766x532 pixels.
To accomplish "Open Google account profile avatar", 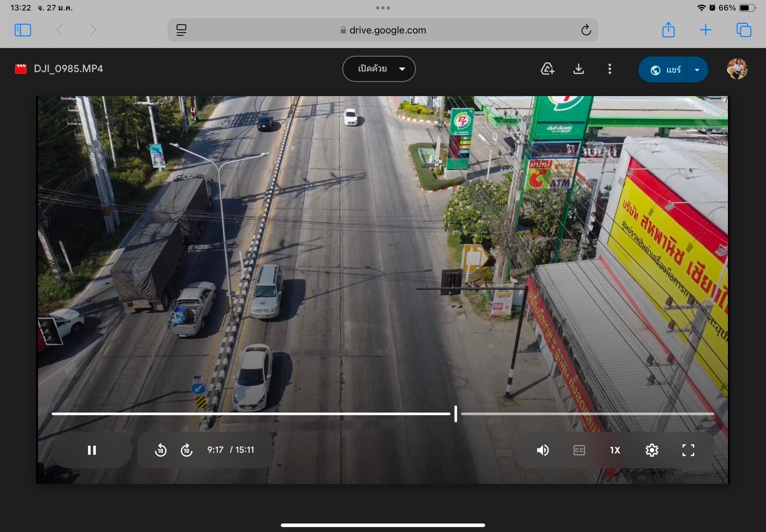I will click(737, 69).
